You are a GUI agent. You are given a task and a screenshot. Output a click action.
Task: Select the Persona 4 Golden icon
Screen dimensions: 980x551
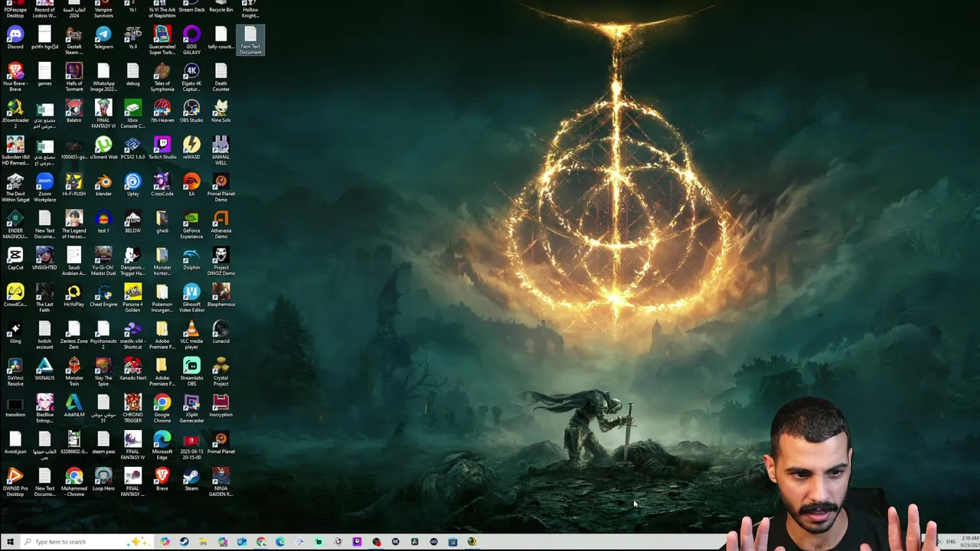[x=132, y=298]
